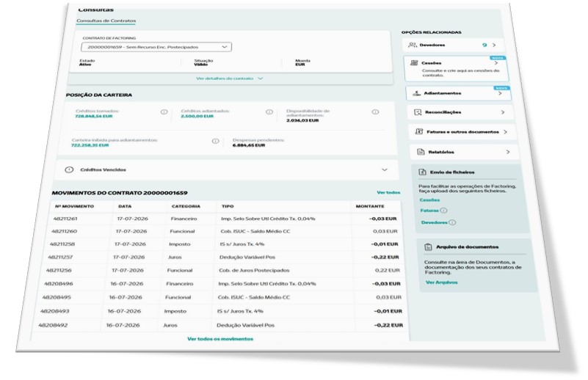Click the Cessões icon

point(414,63)
